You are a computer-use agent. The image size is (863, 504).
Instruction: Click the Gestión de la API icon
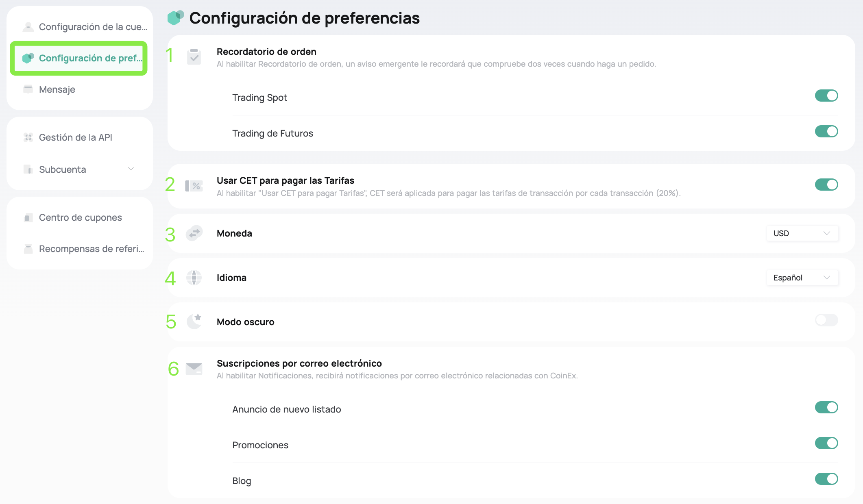[x=28, y=137]
